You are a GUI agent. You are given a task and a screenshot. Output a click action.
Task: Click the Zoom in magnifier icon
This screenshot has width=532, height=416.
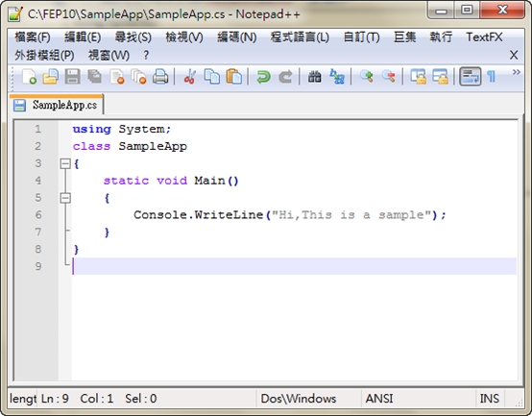point(367,76)
